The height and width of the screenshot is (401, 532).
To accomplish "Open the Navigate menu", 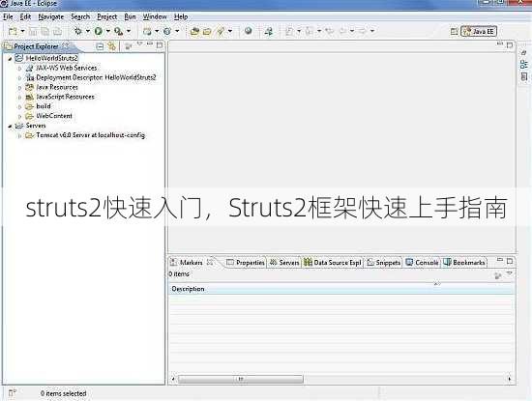I will [x=51, y=16].
